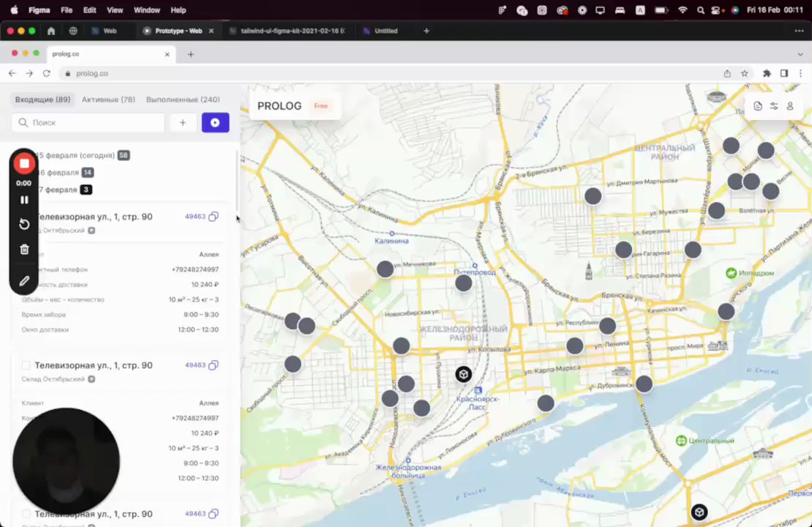Go back in the browser

pyautogui.click(x=12, y=74)
